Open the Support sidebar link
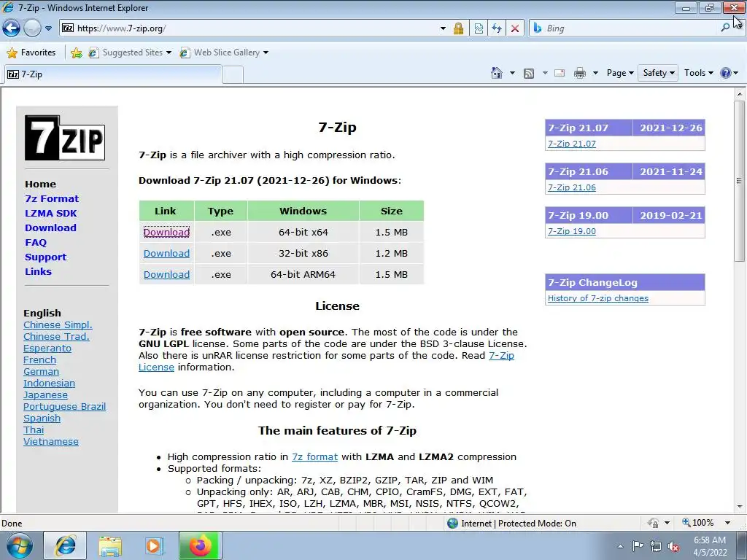This screenshot has width=747, height=560. (46, 257)
